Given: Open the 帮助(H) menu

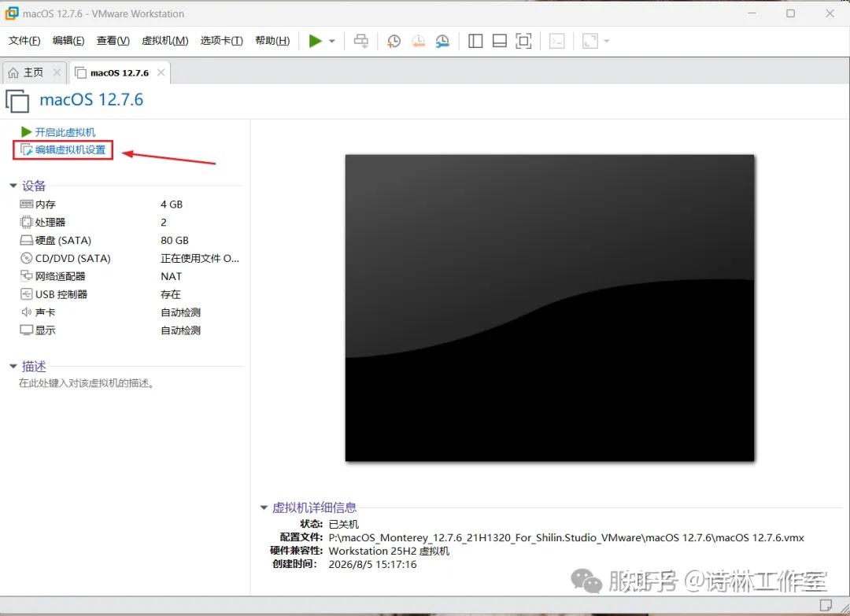Looking at the screenshot, I should [272, 41].
